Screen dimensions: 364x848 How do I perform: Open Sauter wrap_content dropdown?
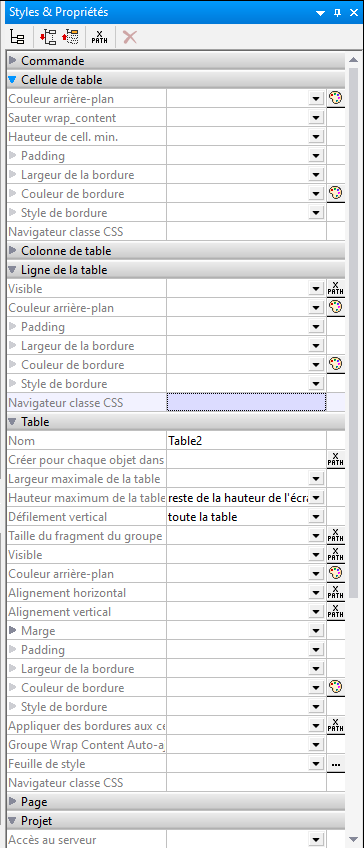pyautogui.click(x=315, y=118)
